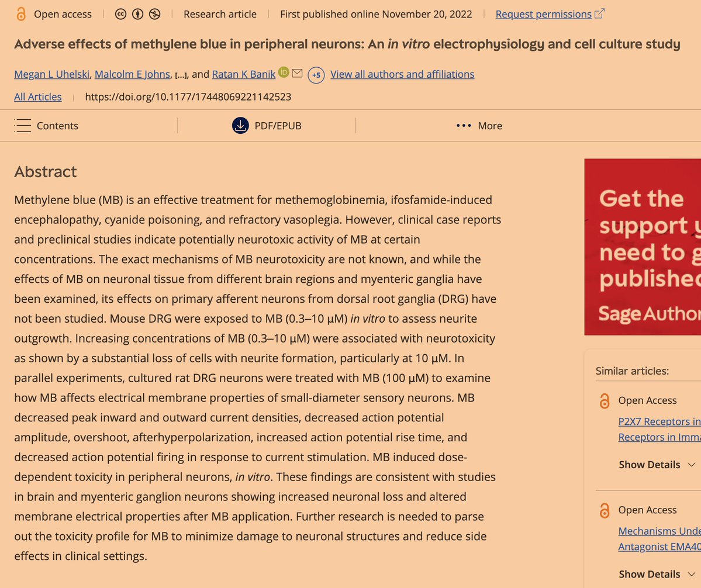Click the Request permissions link
Screen dimensions: 701x588
click(543, 14)
